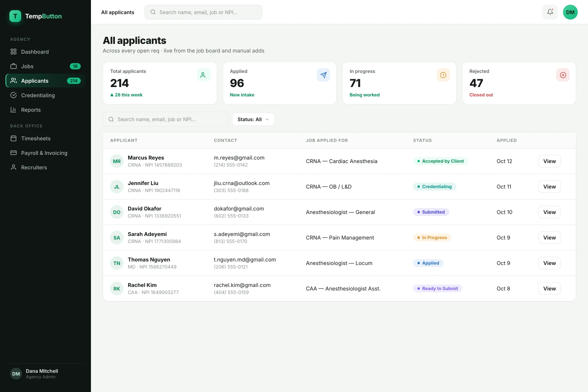588x392 pixels.
Task: Focus the top bar search field
Action: 203,12
